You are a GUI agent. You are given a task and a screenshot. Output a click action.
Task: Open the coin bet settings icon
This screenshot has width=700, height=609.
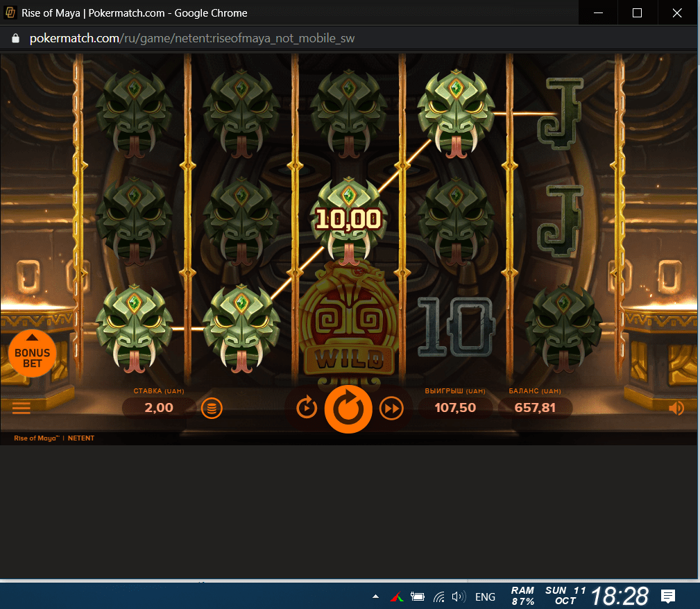(x=212, y=408)
